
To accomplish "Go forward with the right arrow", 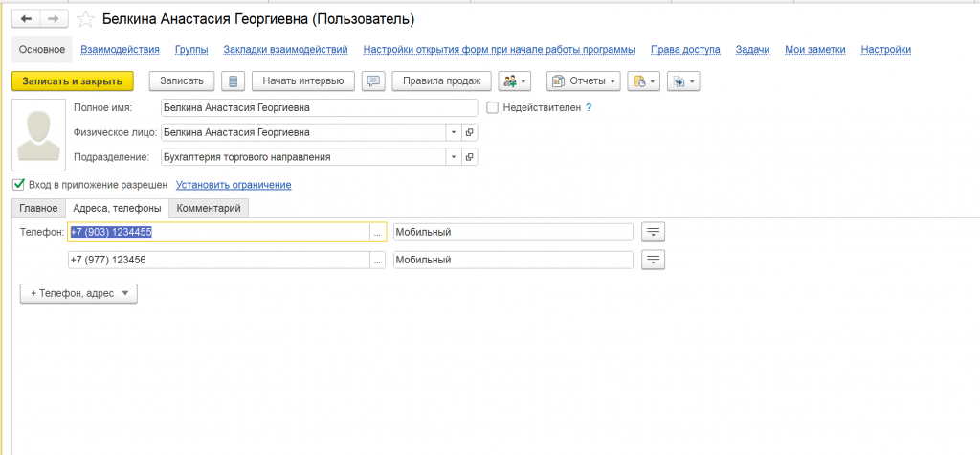I will (x=55, y=19).
